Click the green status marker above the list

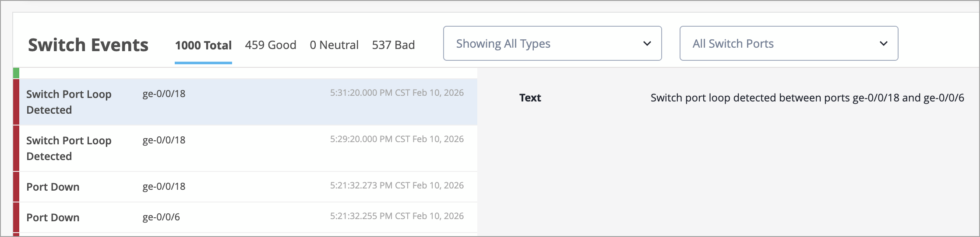(16, 73)
